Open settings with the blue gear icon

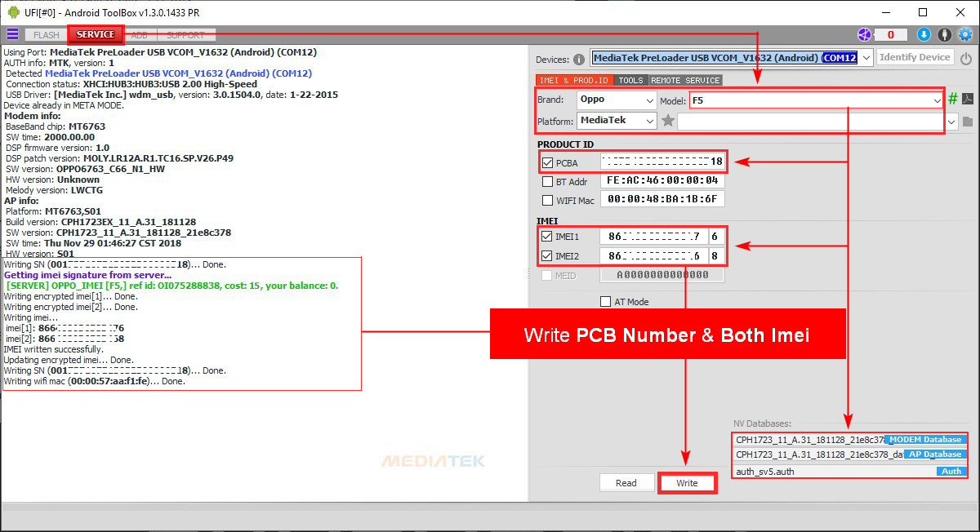(964, 34)
